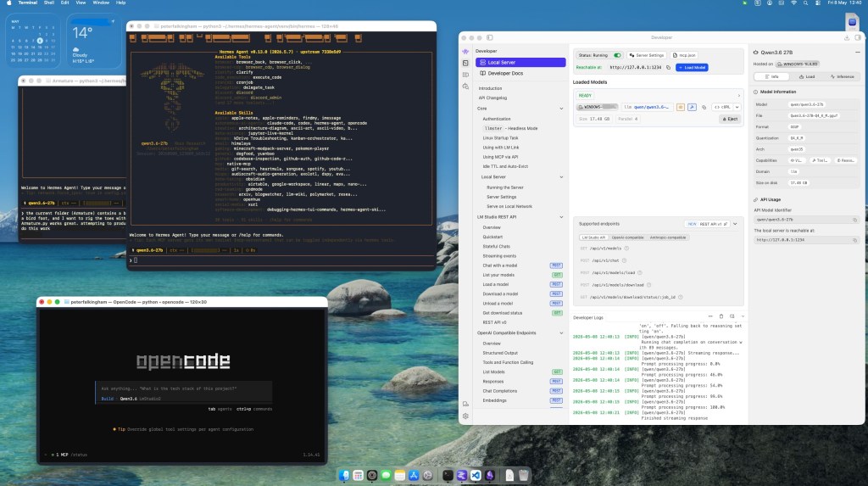This screenshot has height=486, width=868.
Task: Click the Weather widget showing 14°
Action: [x=93, y=39]
